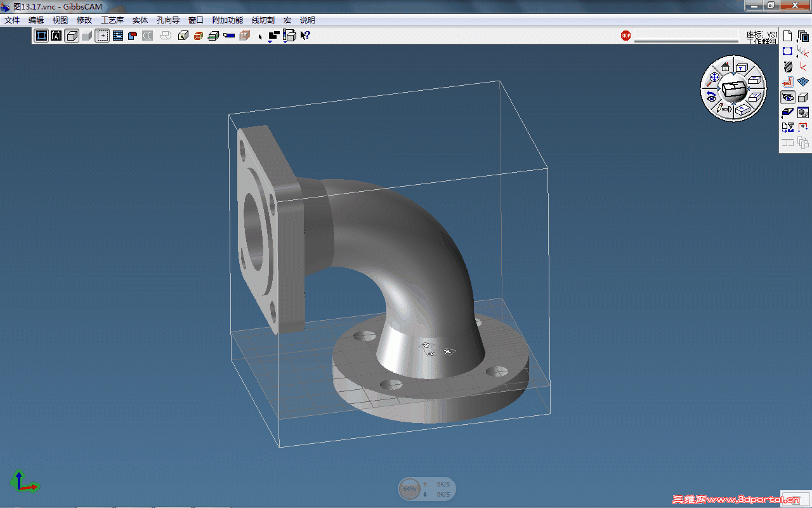Viewport: 812px width, 508px height.
Task: Click the progress bar beside STOP
Action: pyautogui.click(x=686, y=37)
